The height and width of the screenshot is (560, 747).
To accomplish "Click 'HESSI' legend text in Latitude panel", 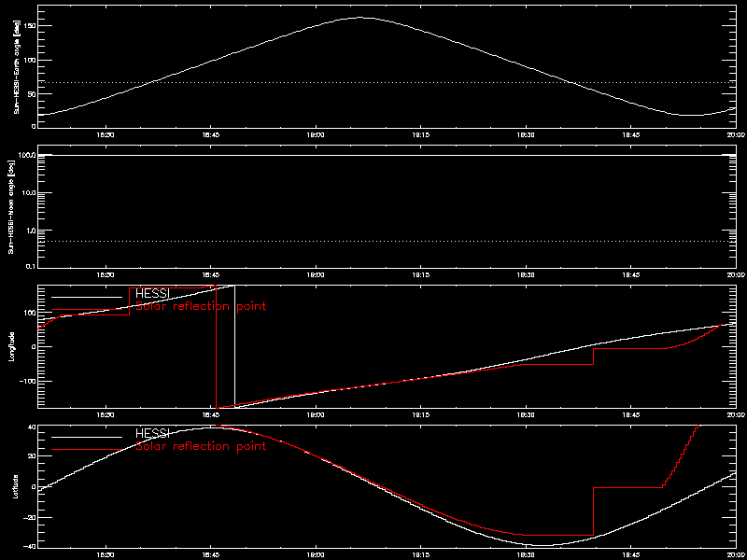I will pos(153,433).
